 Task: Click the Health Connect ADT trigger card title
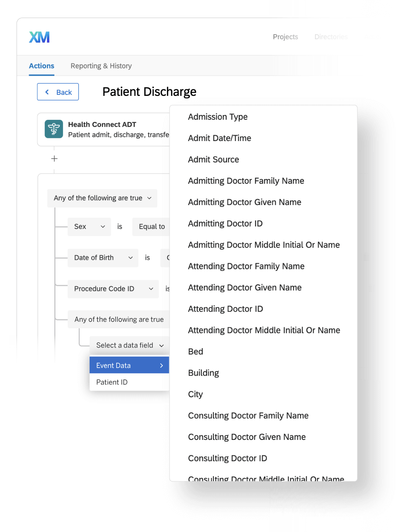tap(102, 125)
